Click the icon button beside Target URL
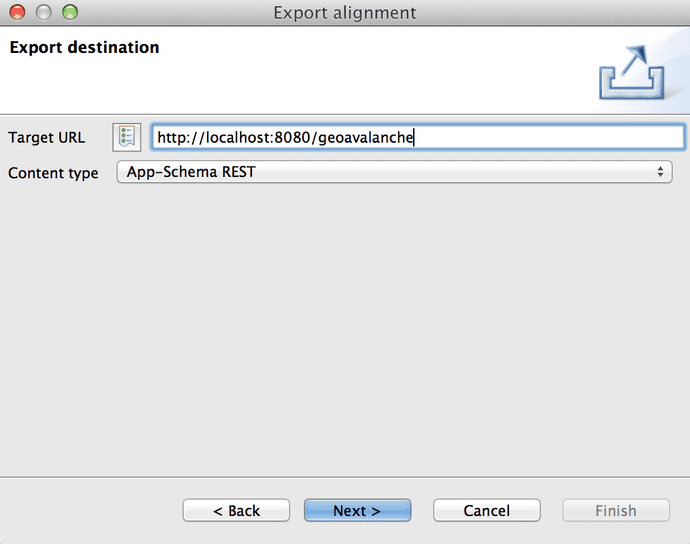Screen dimensions: 690x544 pyautogui.click(x=127, y=137)
